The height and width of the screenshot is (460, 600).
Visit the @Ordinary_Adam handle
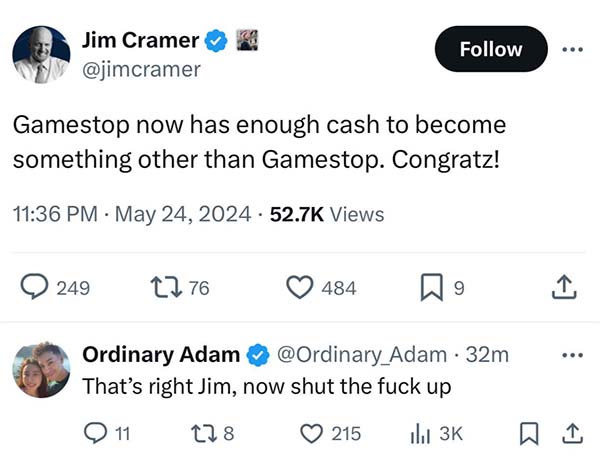(362, 354)
